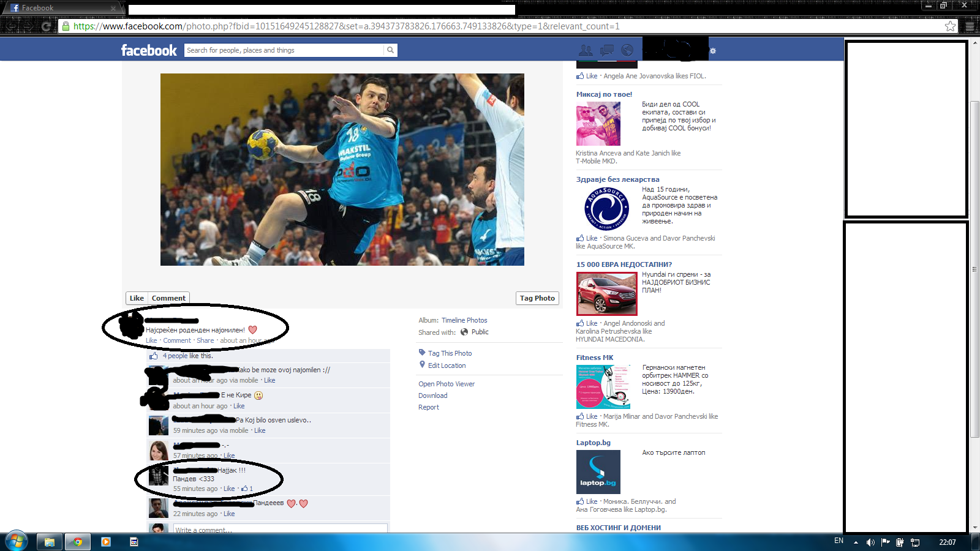Focus the Facebook search field
This screenshot has width=980, height=551.
[x=284, y=50]
